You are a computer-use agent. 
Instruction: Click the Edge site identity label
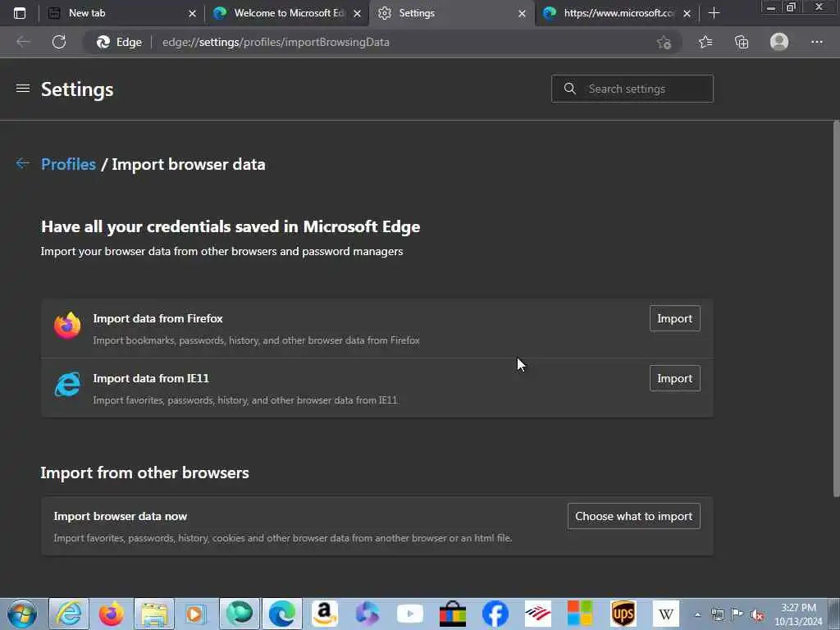coord(119,42)
